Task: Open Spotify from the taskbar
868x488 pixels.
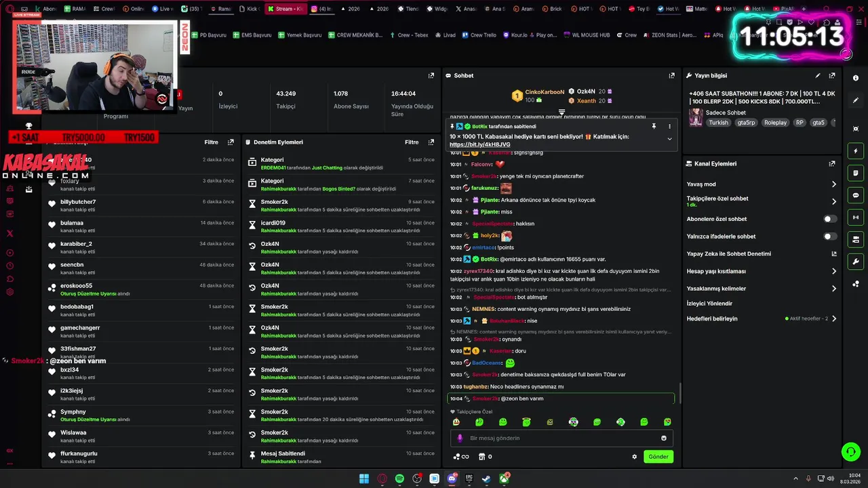Action: [399, 479]
